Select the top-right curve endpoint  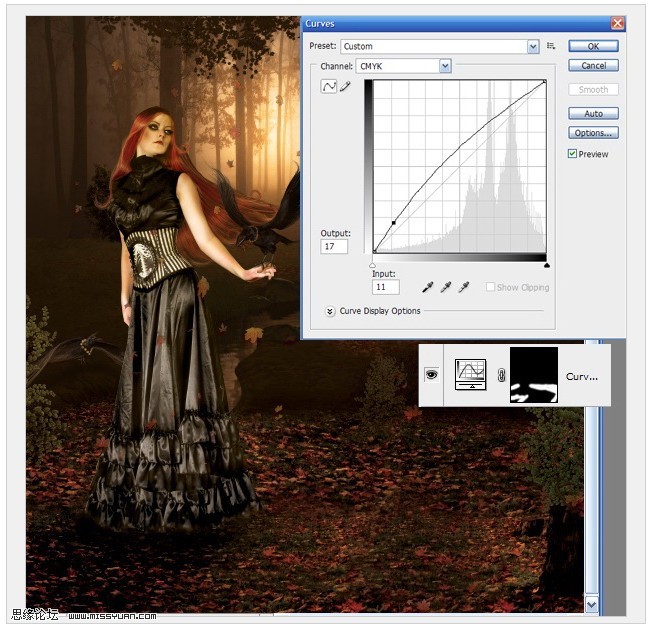pos(544,82)
